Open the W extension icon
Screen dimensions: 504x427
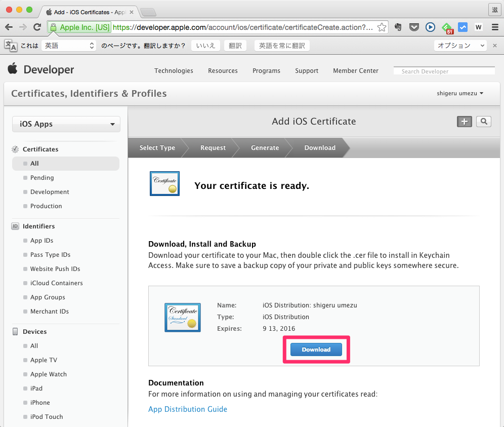(479, 27)
